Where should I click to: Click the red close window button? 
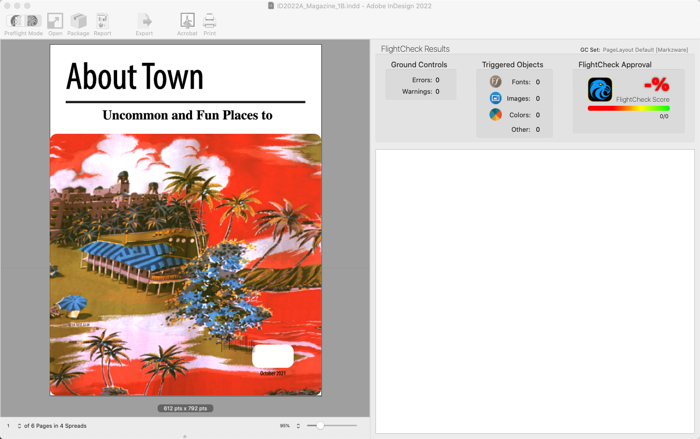click(x=7, y=6)
